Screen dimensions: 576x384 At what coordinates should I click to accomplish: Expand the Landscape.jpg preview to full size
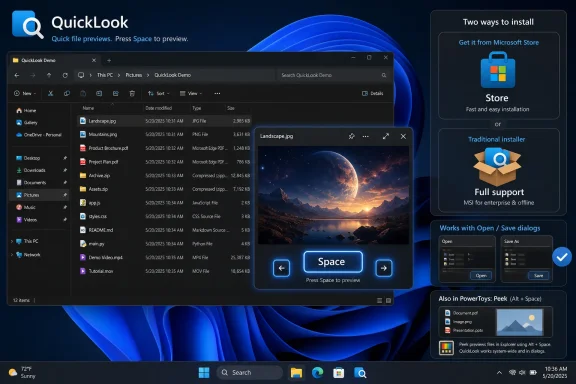pyautogui.click(x=386, y=136)
